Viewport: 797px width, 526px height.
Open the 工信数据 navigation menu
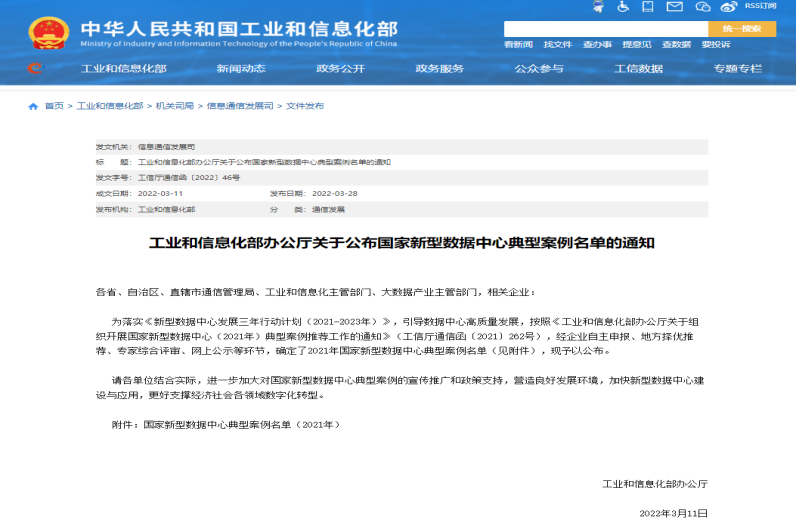(638, 69)
